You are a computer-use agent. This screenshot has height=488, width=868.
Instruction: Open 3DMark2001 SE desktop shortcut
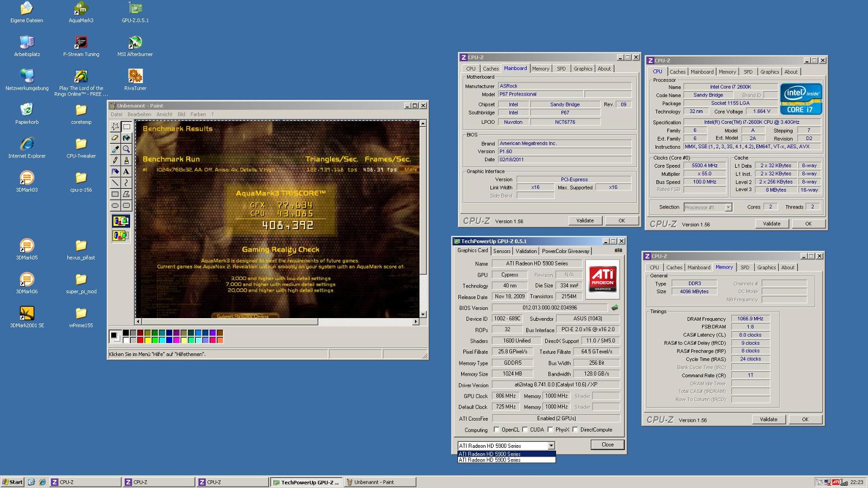[27, 317]
